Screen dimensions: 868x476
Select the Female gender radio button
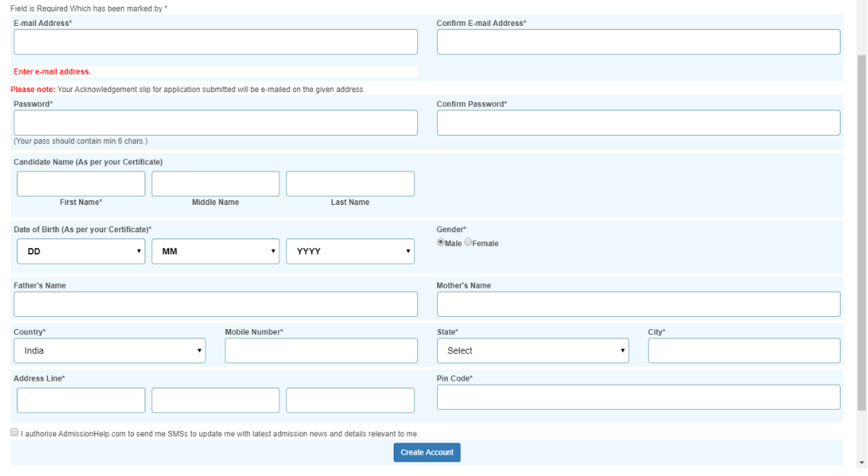[468, 242]
